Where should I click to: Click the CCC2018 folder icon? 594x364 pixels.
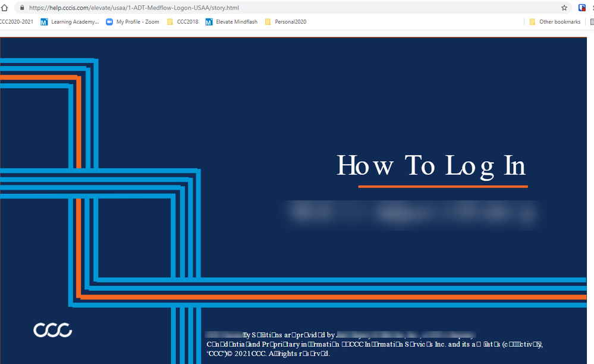pos(170,22)
